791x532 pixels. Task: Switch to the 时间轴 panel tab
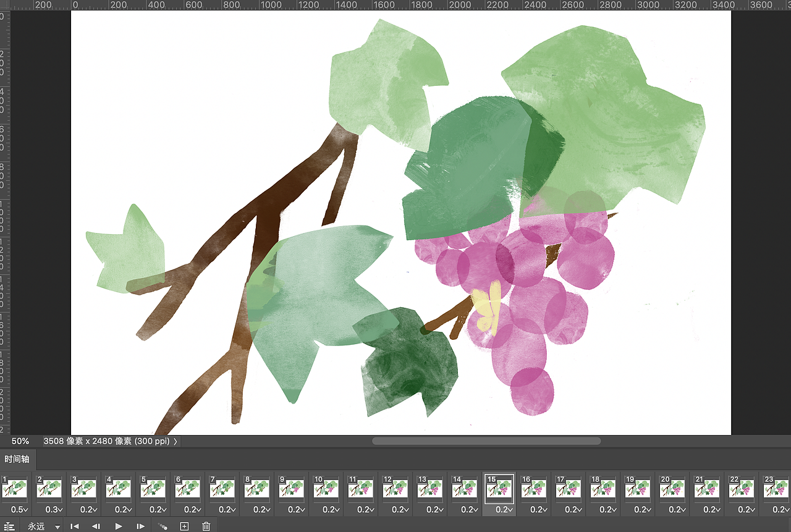pos(17,459)
